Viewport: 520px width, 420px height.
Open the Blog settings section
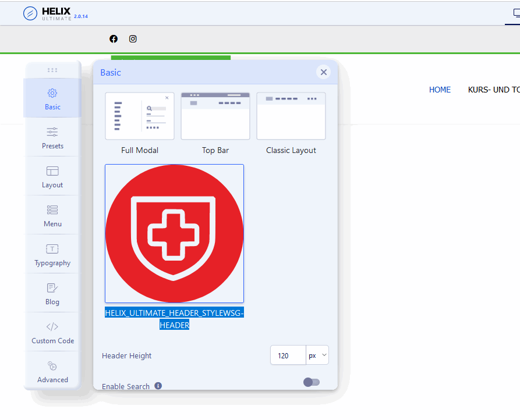pyautogui.click(x=52, y=293)
